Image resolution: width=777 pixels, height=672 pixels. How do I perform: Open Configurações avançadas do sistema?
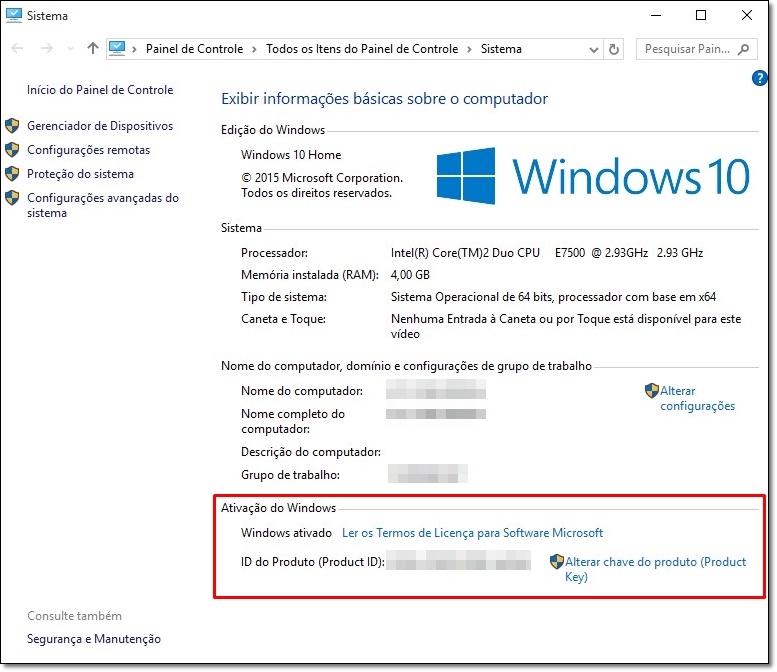[103, 205]
